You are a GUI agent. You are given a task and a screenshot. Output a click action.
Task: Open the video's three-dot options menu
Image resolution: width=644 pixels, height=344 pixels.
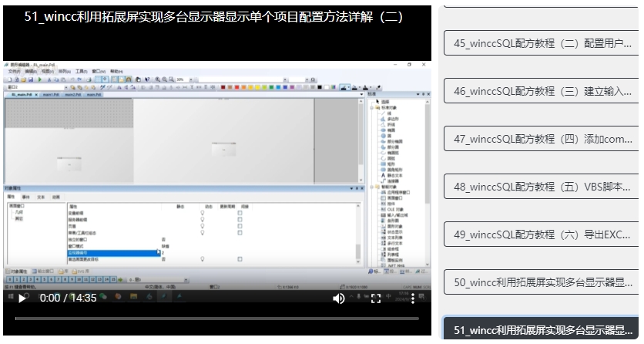[412, 298]
